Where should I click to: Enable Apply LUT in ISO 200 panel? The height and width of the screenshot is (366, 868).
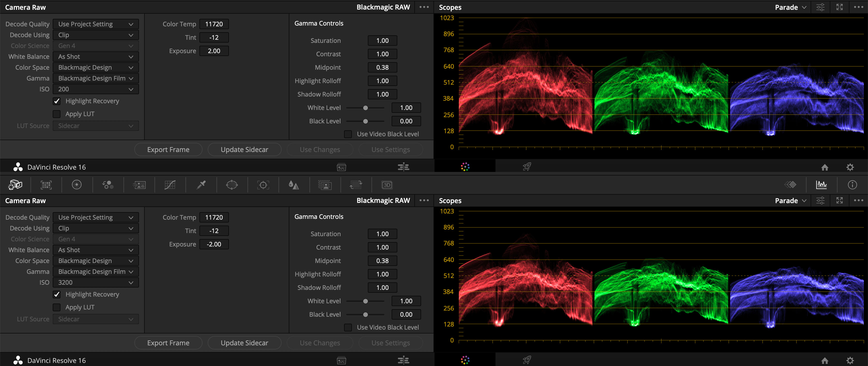point(57,114)
